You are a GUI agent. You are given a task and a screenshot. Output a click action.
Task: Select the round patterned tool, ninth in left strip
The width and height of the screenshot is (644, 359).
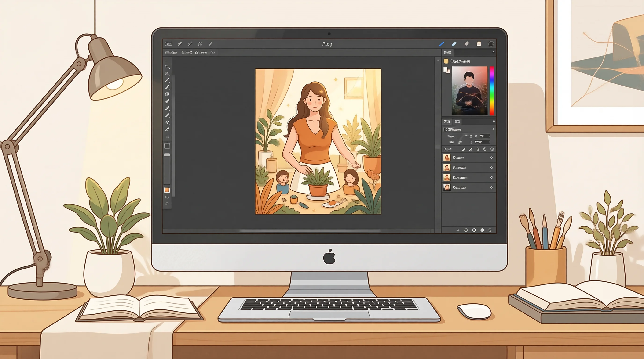(x=167, y=122)
